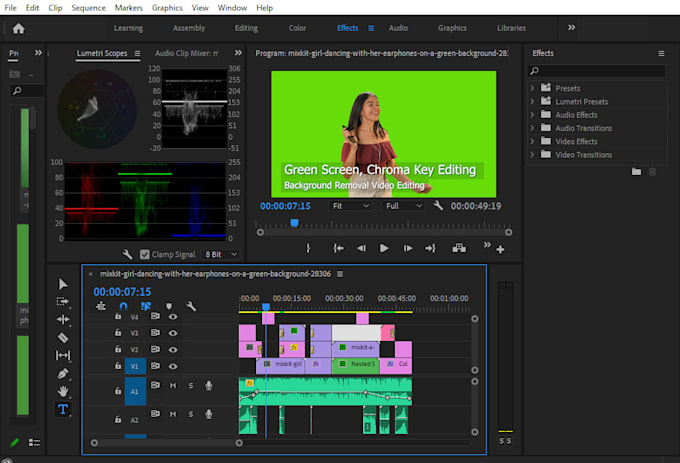This screenshot has width=680, height=463.
Task: Hide track V1 with eye icon
Action: (173, 366)
